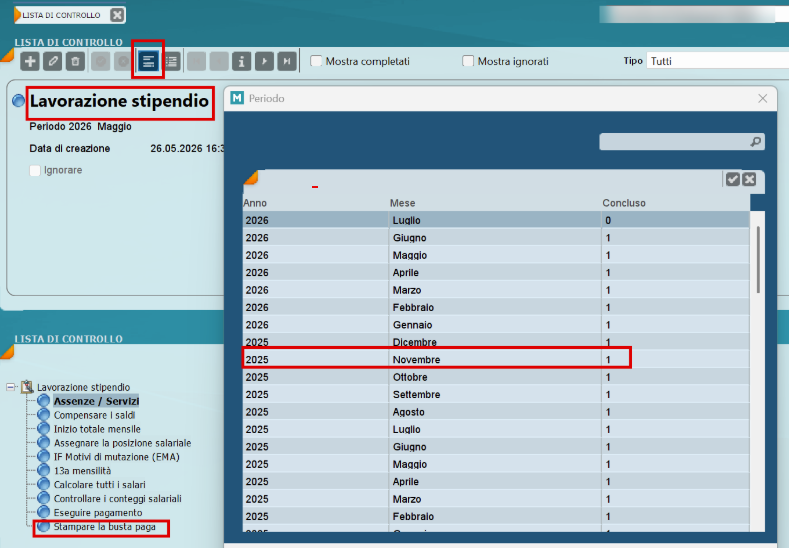Screen dimensions: 789x549
Task: Click the circle icon before Inizio totale mensile
Action: (x=44, y=429)
